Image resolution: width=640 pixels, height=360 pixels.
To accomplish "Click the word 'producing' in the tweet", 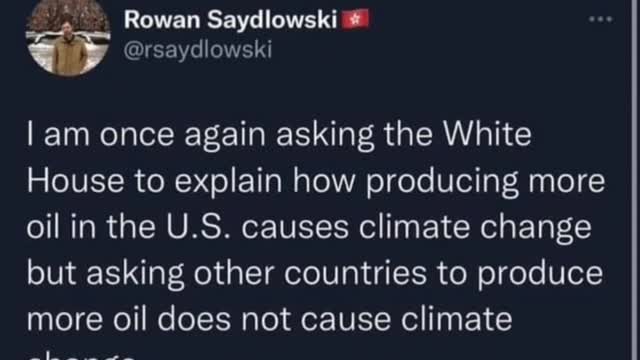I will (x=442, y=182).
